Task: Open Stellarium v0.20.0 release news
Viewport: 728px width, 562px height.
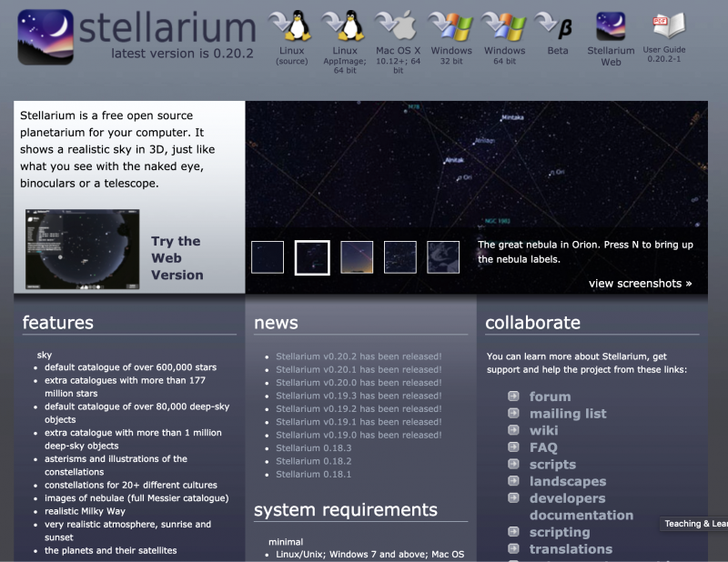Action: point(359,383)
